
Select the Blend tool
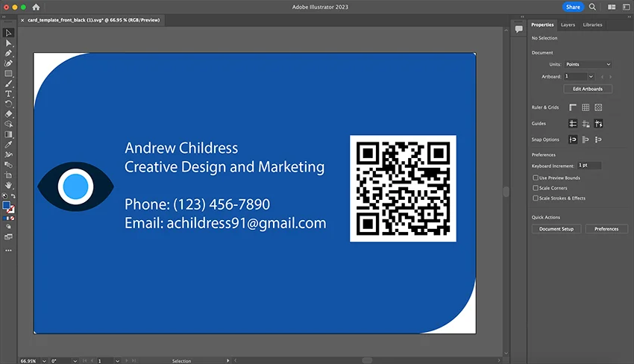pos(8,165)
